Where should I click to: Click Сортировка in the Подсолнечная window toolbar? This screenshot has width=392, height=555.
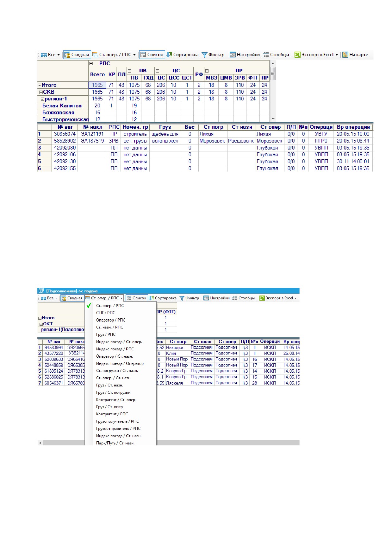(x=163, y=298)
